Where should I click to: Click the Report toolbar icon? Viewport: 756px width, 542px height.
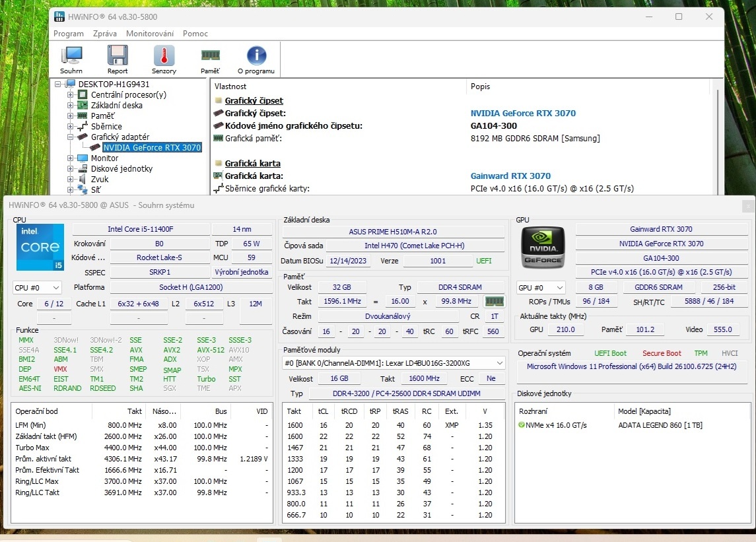118,59
